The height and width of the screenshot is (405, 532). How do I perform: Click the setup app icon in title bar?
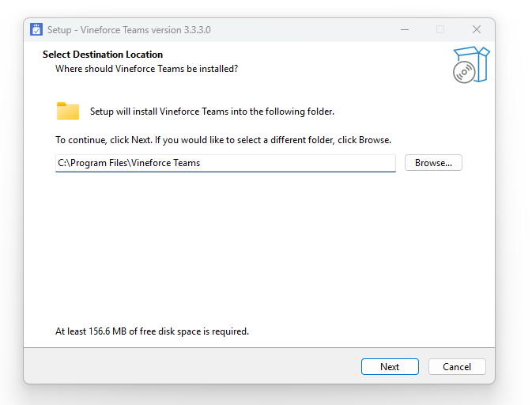(x=36, y=29)
